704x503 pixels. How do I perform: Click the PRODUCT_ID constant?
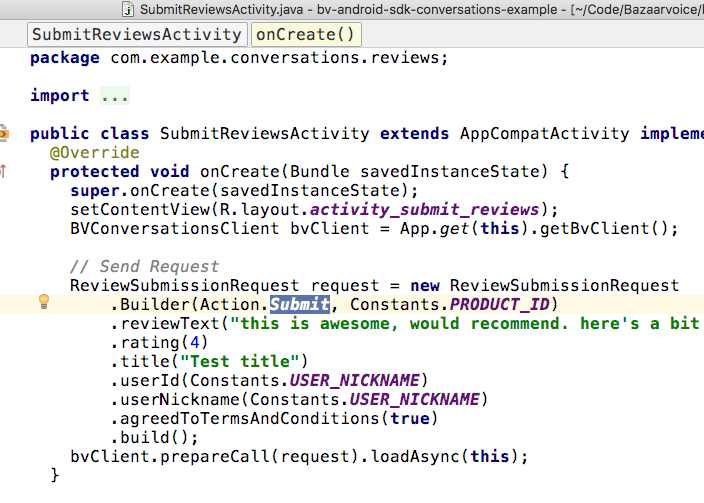499,304
